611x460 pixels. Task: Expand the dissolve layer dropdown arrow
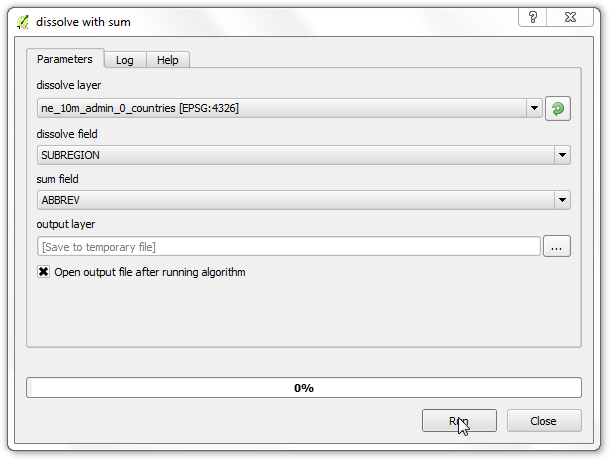(x=534, y=108)
